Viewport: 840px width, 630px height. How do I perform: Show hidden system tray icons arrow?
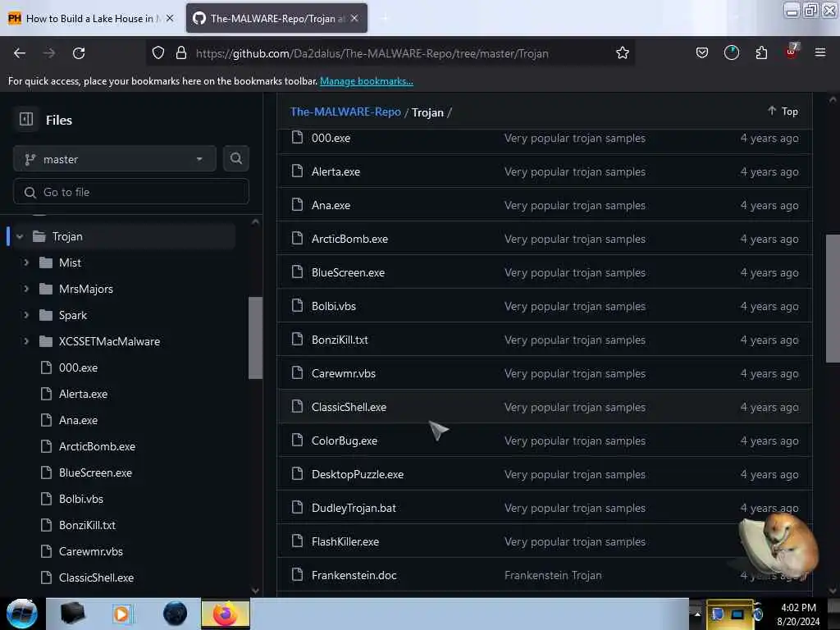click(697, 614)
